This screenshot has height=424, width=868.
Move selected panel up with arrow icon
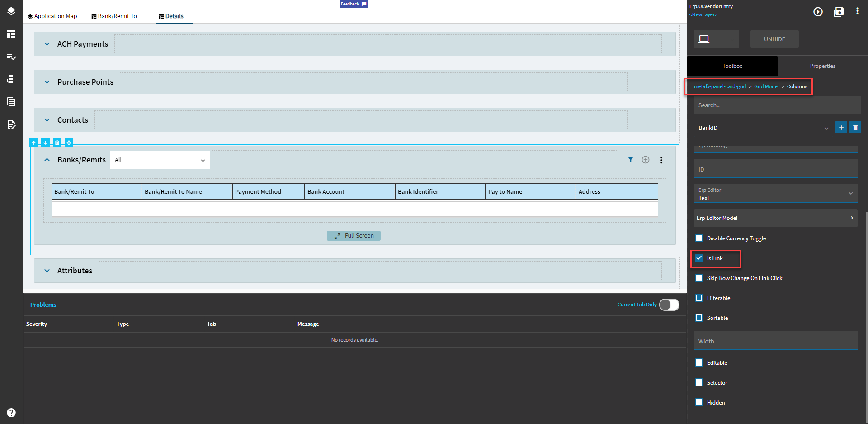[x=34, y=143]
